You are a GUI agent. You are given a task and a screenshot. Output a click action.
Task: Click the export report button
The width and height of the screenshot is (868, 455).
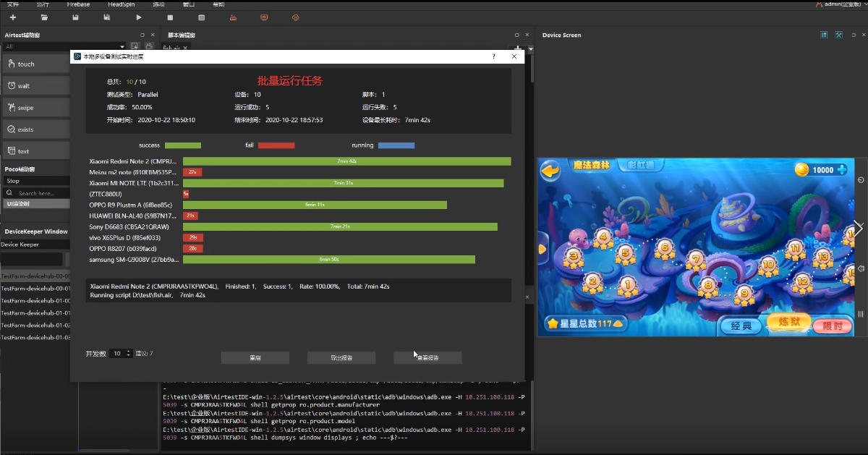(341, 357)
